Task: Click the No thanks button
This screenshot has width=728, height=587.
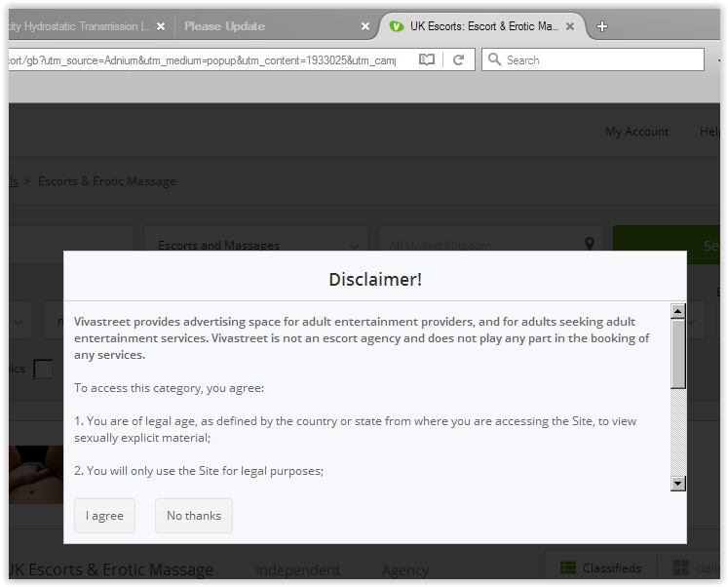Action: (x=193, y=515)
